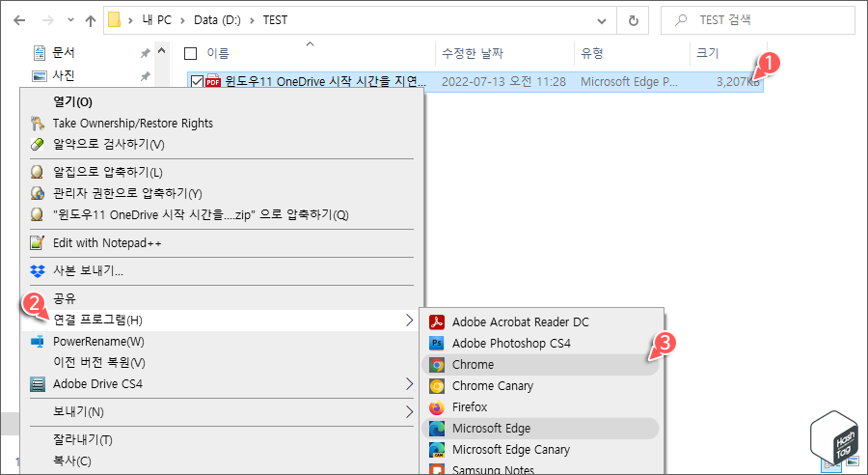Click the Notepad++ icon
This screenshot has width=868, height=475.
tap(37, 242)
